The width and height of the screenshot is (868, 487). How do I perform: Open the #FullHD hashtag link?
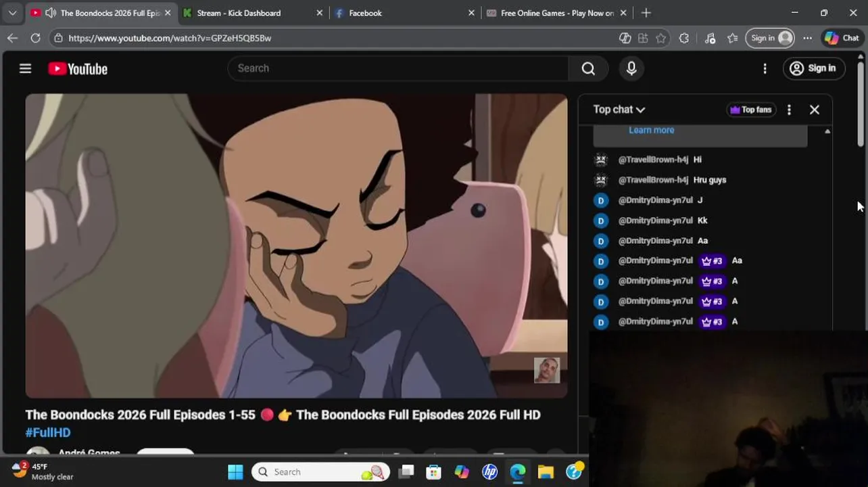(x=48, y=432)
